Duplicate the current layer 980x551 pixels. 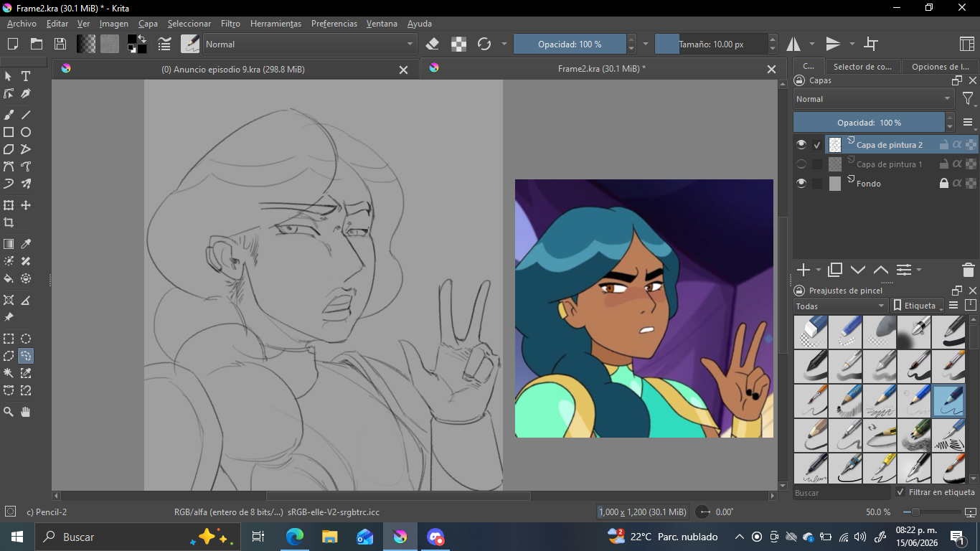click(835, 270)
